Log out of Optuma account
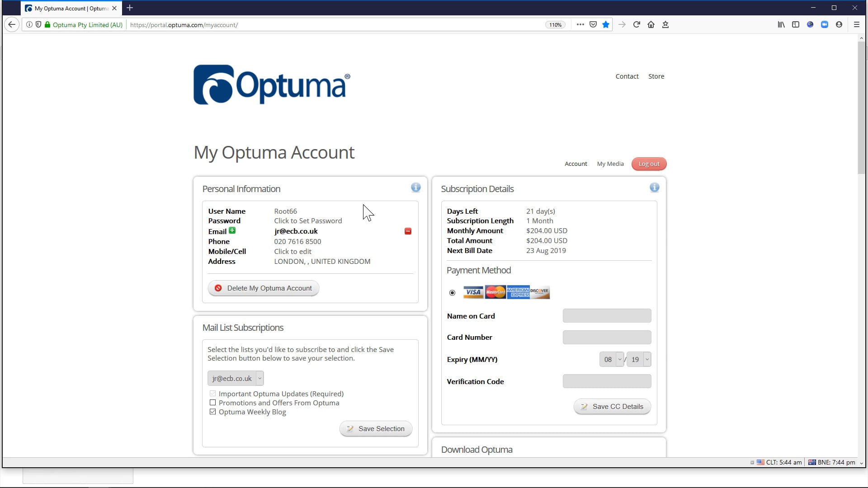This screenshot has height=488, width=868. click(649, 164)
